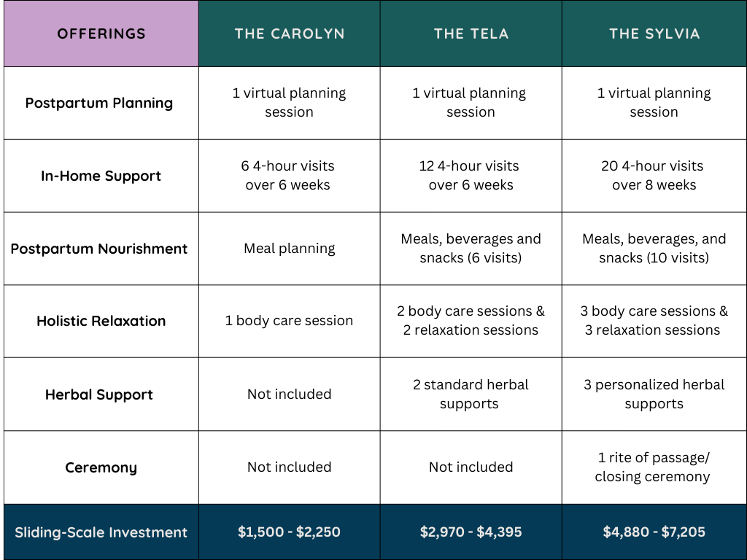The image size is (747, 560).
Task: Click the Ceremony row label
Action: click(101, 467)
